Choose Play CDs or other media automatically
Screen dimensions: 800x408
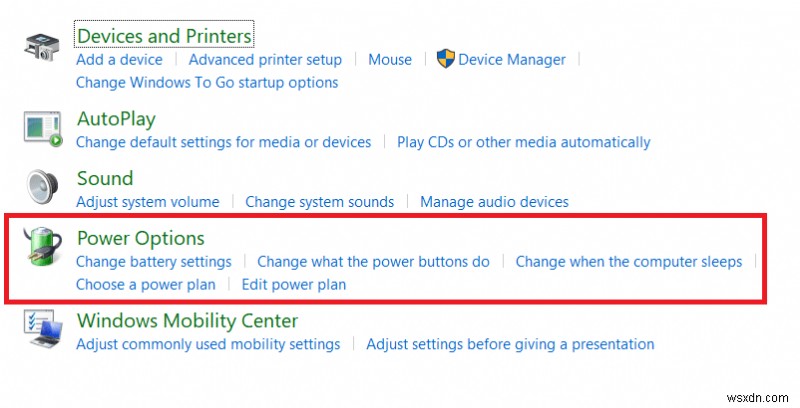523,143
